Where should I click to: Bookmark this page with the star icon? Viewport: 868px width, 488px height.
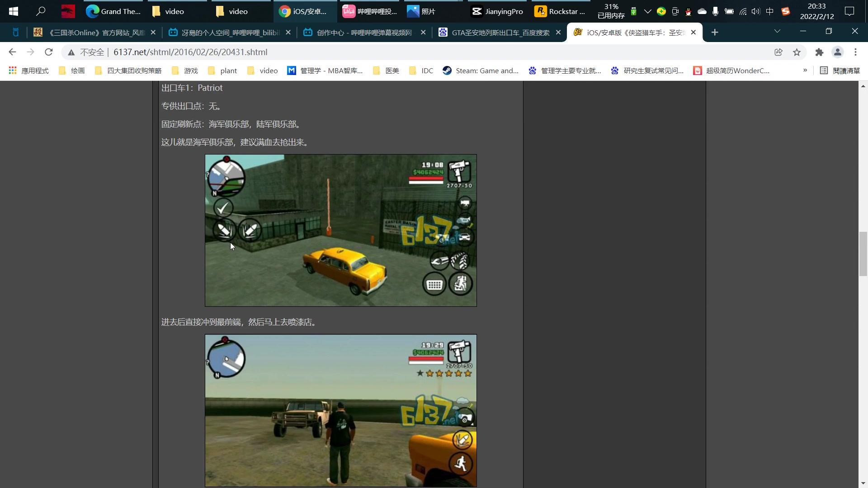797,52
